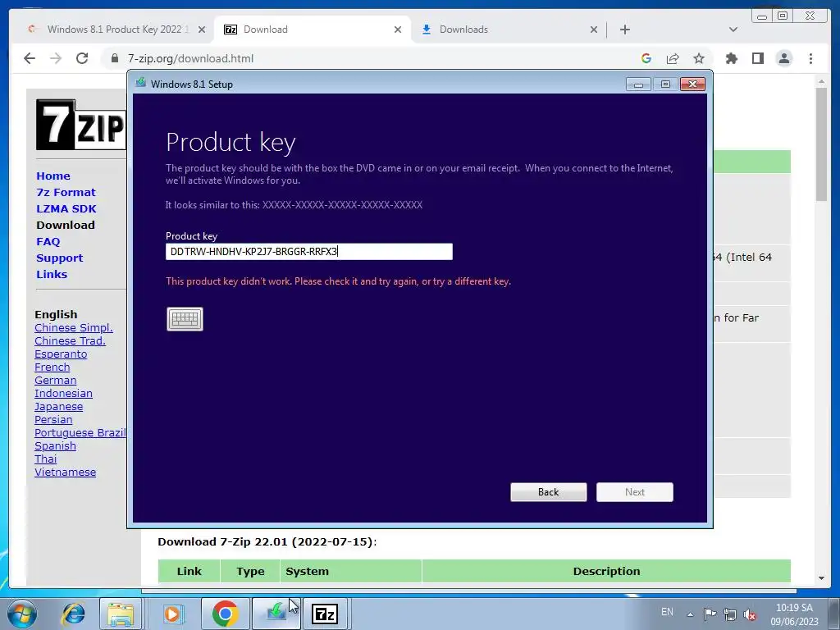840x630 pixels.
Task: Open a new Chrome tab
Action: [624, 30]
